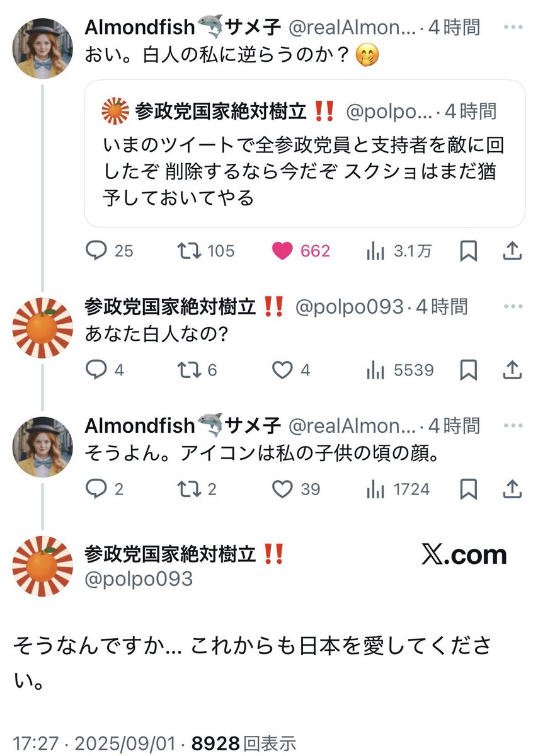Reply to the 'あなた白人なの?' tweet
The height and width of the screenshot is (756, 538).
(x=105, y=370)
